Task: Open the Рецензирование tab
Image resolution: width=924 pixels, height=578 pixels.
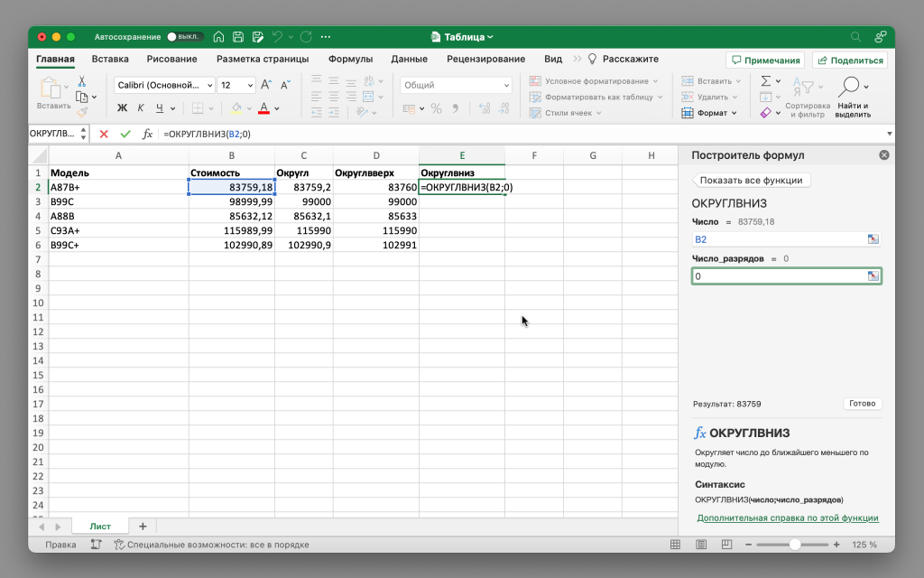Action: click(485, 59)
